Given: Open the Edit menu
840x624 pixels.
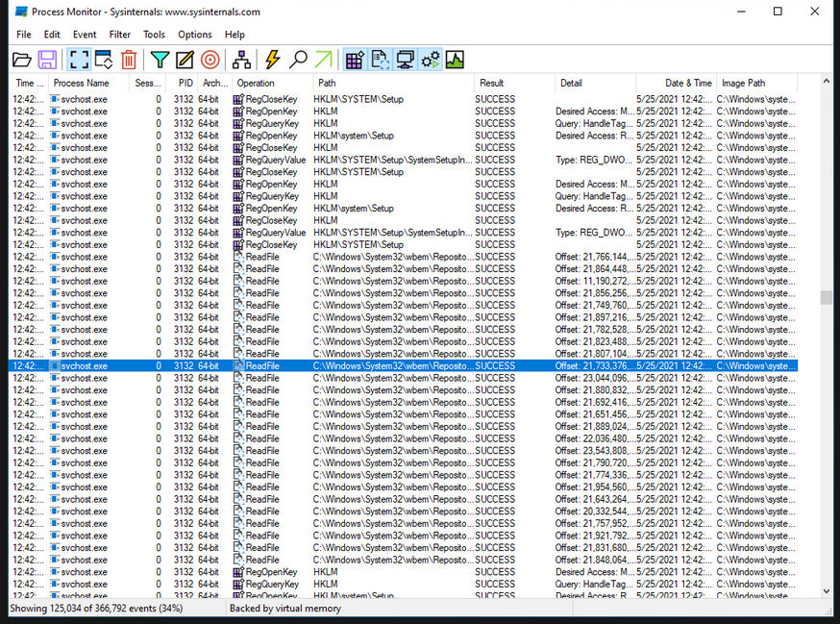Looking at the screenshot, I should click(52, 35).
